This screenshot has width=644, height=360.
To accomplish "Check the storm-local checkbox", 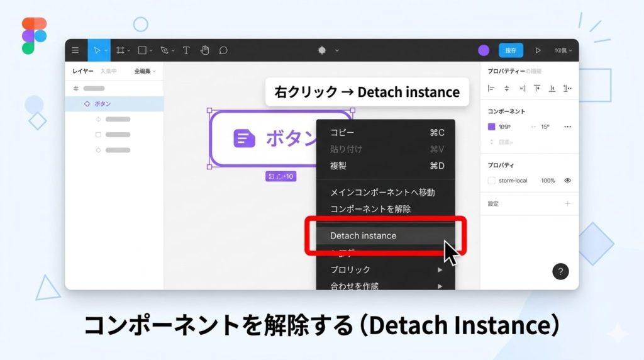I will pyautogui.click(x=492, y=181).
